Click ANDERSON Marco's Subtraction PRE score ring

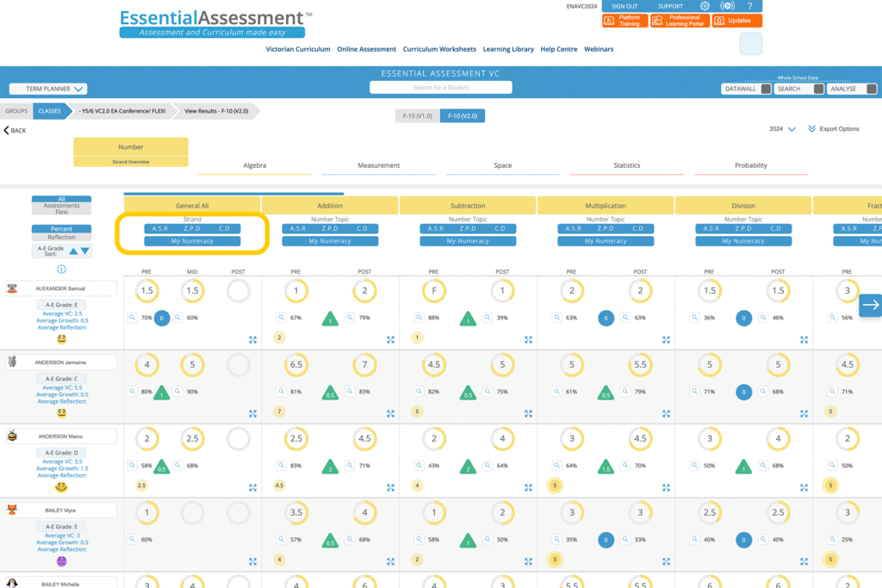pos(434,438)
